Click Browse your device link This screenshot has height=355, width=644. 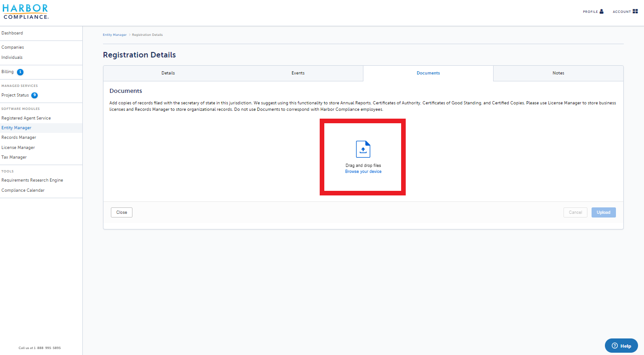tap(363, 172)
